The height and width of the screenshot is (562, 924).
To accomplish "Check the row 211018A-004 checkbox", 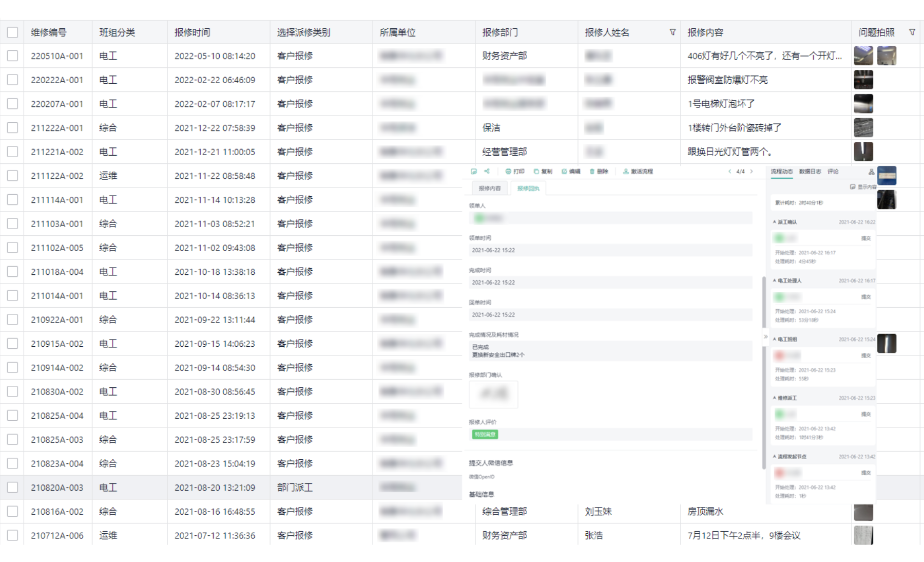I will pos(12,272).
